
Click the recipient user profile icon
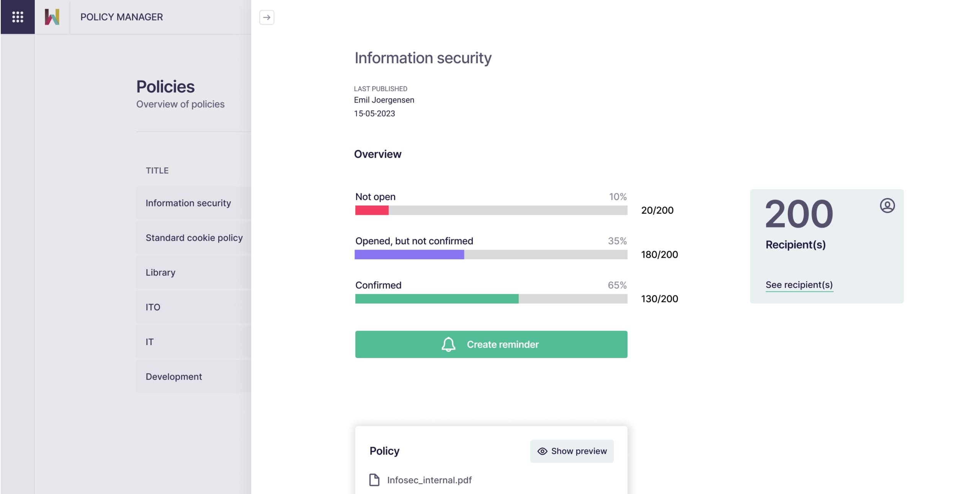coord(887,206)
